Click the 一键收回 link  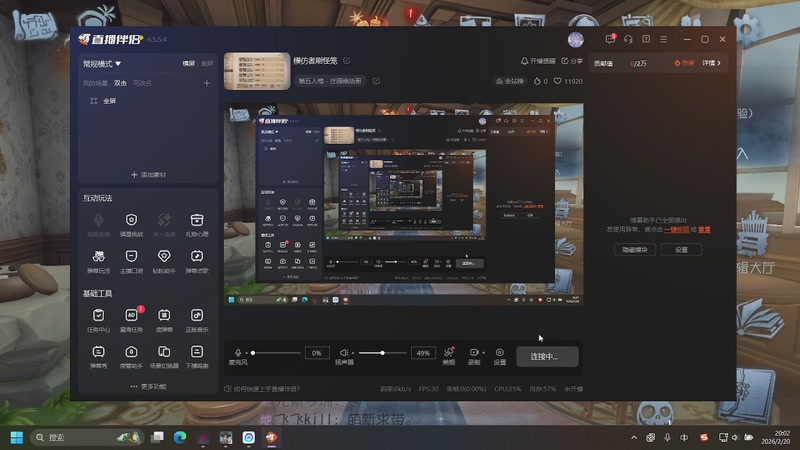click(677, 230)
